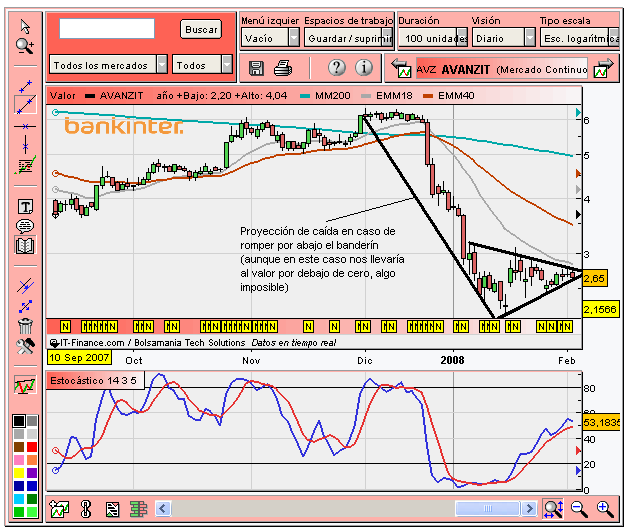Viewport: 630px width, 531px height.
Task: Click into the search input field
Action: pos(107,29)
